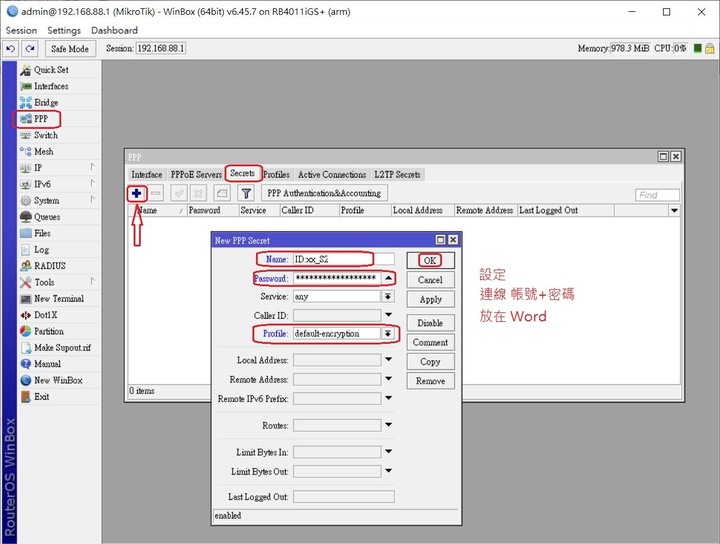
Task: Open the Profile dropdown
Action: [388, 333]
